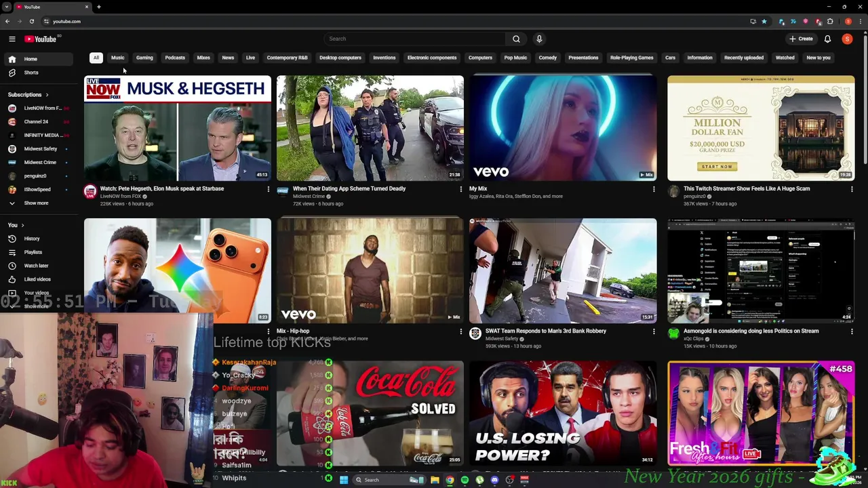
Task: Open Midwest Safety subscription
Action: pos(37,149)
